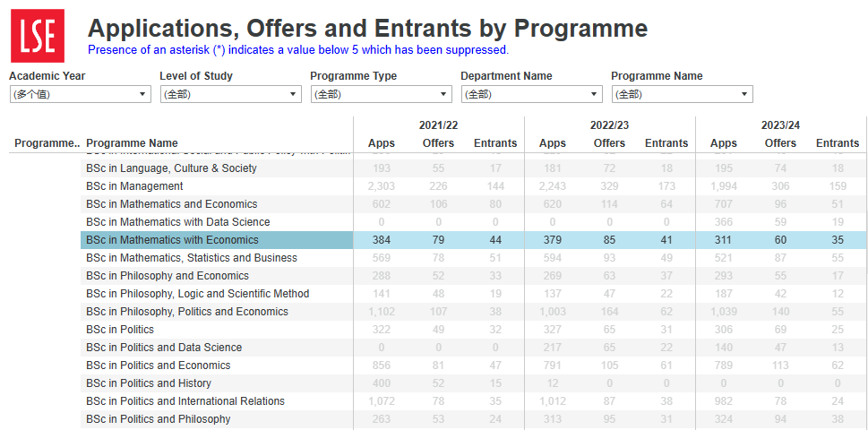Click the Offers header under 2021/22
Screen dimensions: 868x430
pyautogui.click(x=438, y=143)
